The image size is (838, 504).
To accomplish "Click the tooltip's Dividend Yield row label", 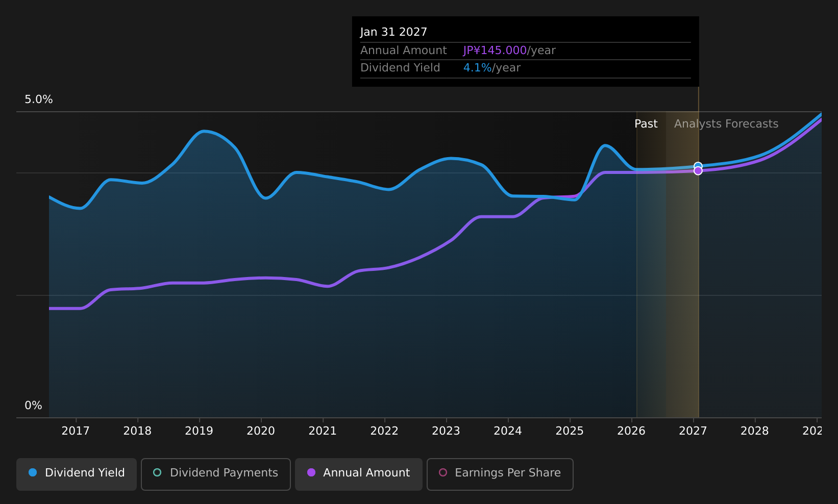I will tap(400, 68).
